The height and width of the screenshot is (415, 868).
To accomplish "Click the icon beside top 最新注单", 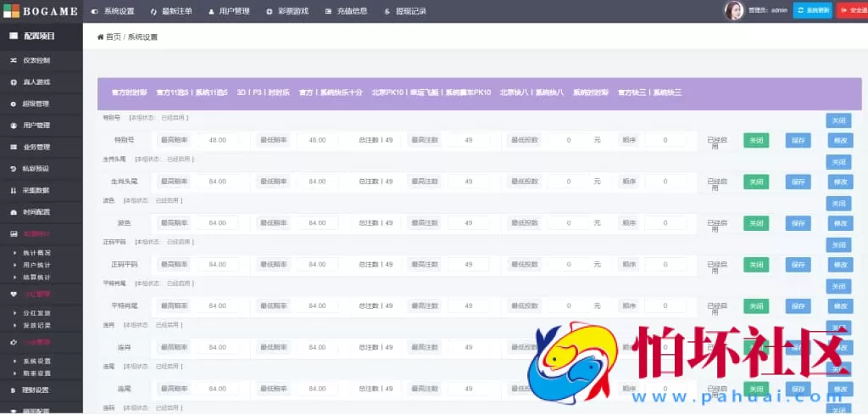I will [x=153, y=11].
